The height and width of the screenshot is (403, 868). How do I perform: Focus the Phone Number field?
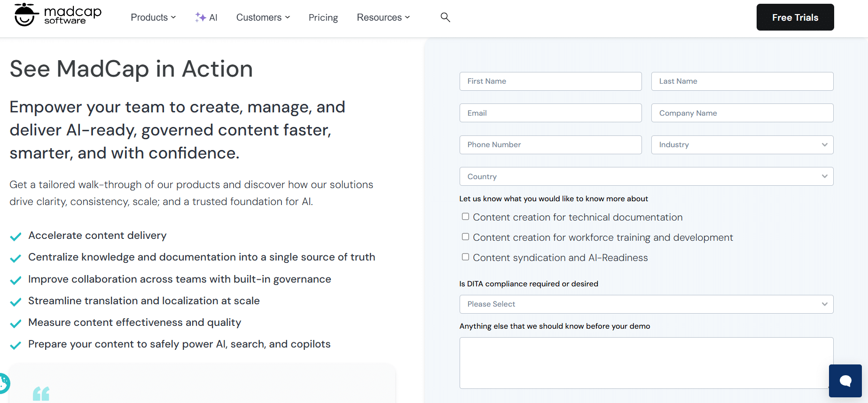(550, 145)
